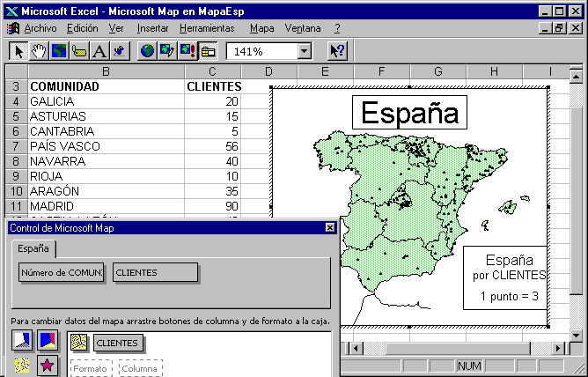Select the arrow pointer tool
588x377 pixels.
(18, 51)
